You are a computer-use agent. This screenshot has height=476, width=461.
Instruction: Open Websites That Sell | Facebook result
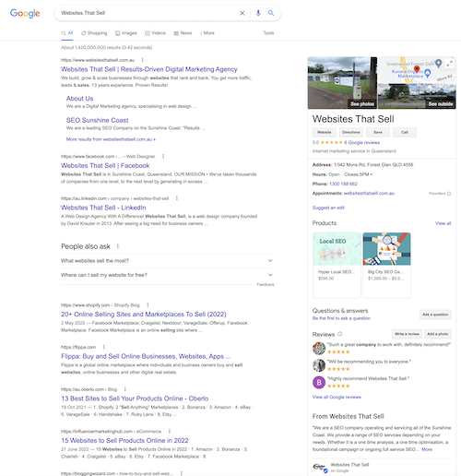(x=105, y=165)
